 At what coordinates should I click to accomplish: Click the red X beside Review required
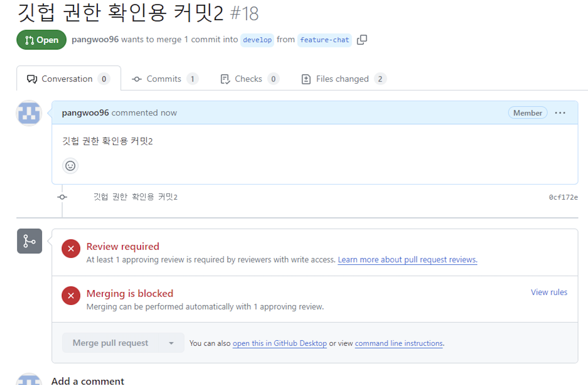coord(71,248)
